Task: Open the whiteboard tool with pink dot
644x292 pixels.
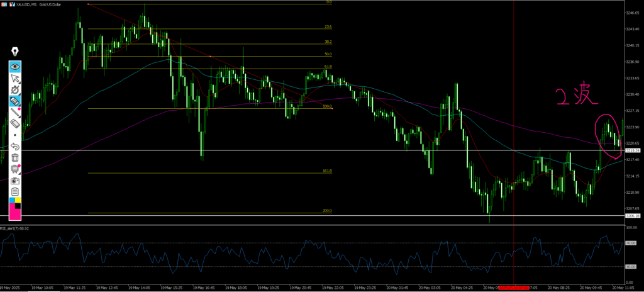Action: click(x=15, y=169)
